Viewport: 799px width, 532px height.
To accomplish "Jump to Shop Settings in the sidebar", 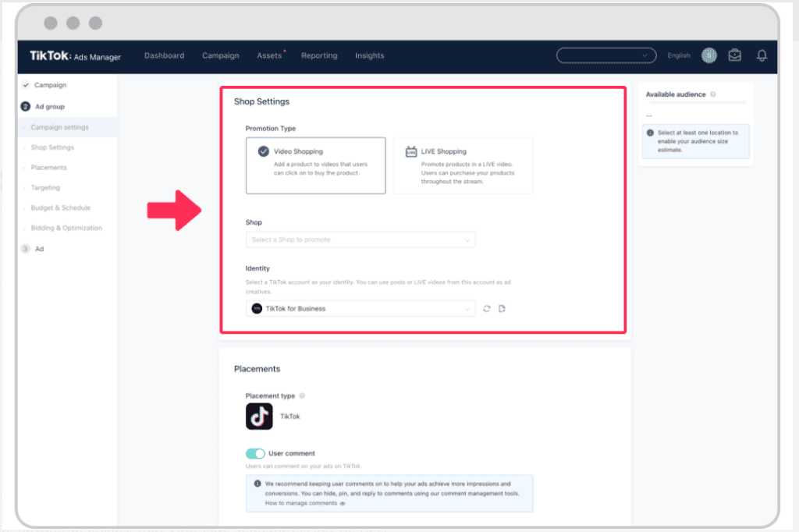I will click(x=52, y=147).
